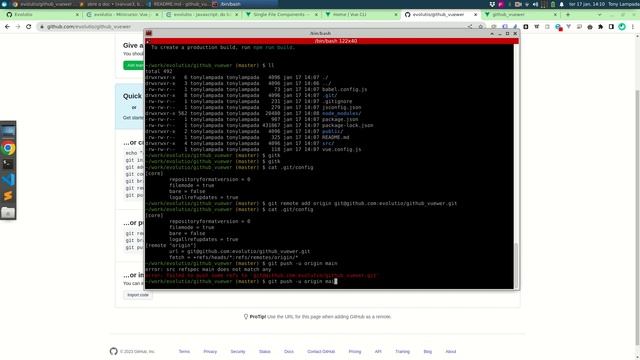Open a new Chrome tab
This screenshot has width=640, height=360.
click(x=568, y=14)
